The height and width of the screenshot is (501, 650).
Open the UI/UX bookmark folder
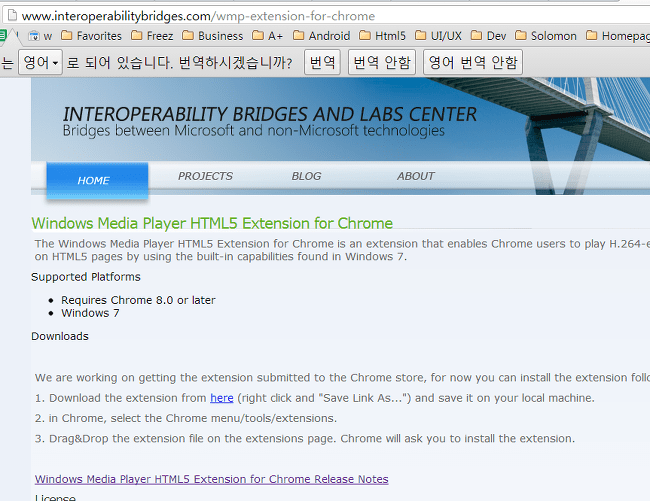point(438,36)
